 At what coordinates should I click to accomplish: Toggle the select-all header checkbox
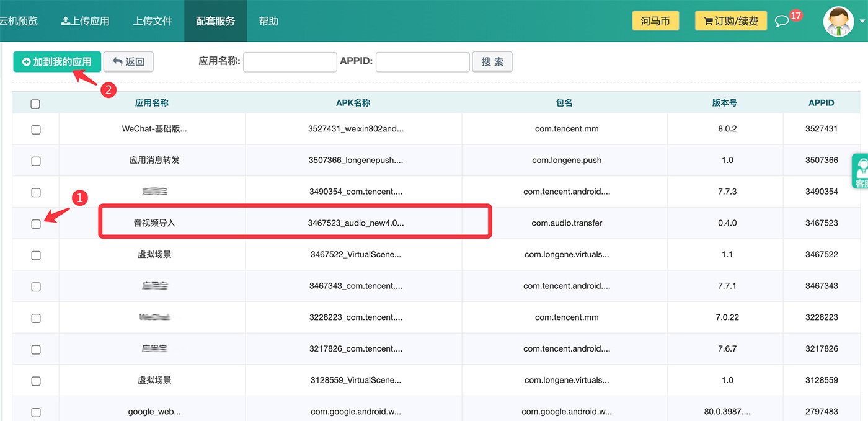coord(35,104)
